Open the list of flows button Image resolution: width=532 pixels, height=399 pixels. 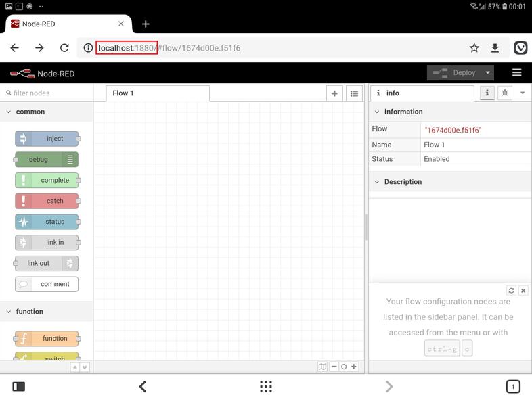tap(355, 94)
